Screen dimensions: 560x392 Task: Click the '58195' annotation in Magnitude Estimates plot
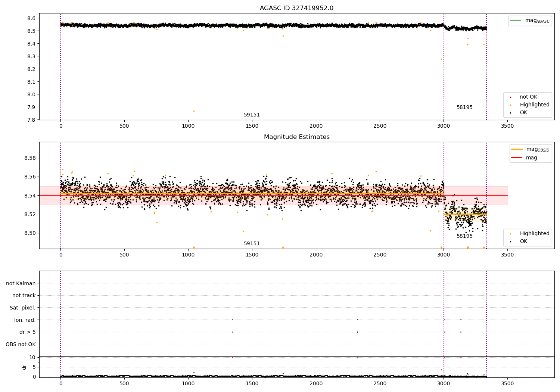pos(464,236)
